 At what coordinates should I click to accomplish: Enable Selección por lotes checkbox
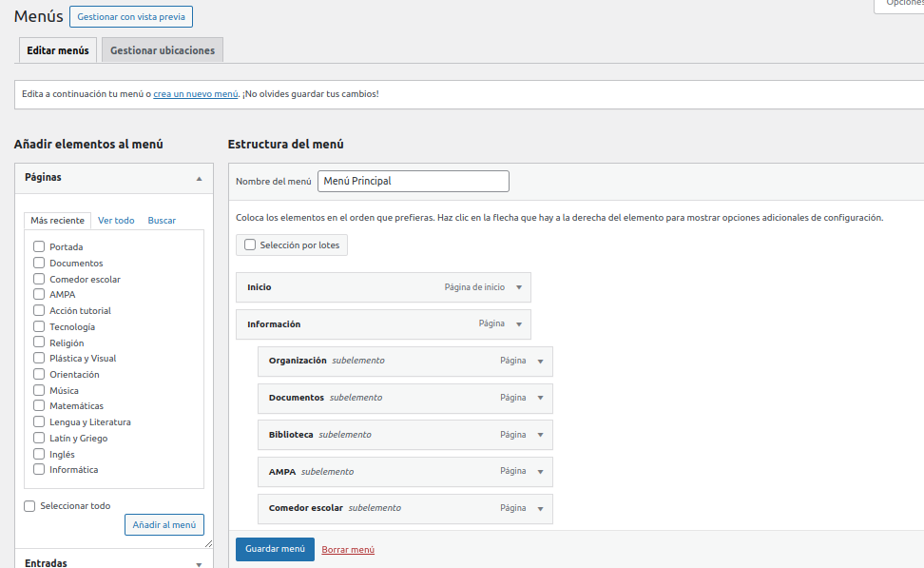click(x=250, y=245)
